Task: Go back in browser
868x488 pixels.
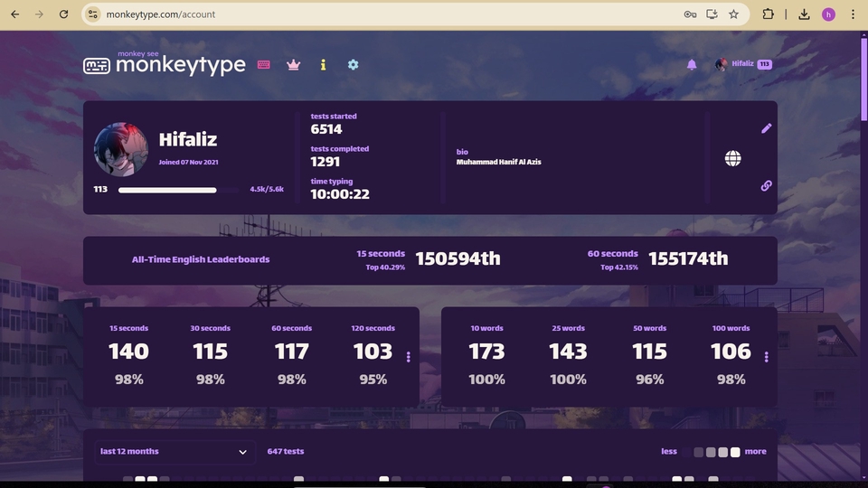Action: pos(15,14)
